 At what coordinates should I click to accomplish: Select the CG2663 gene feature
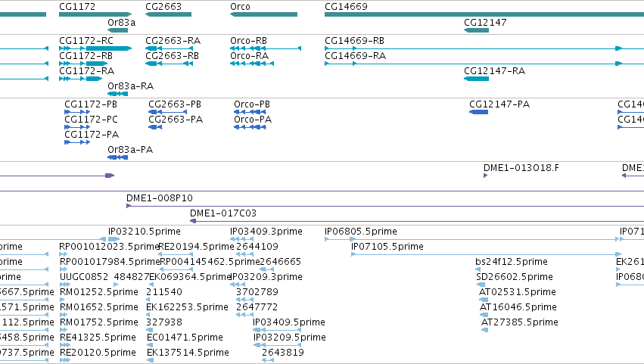click(169, 14)
